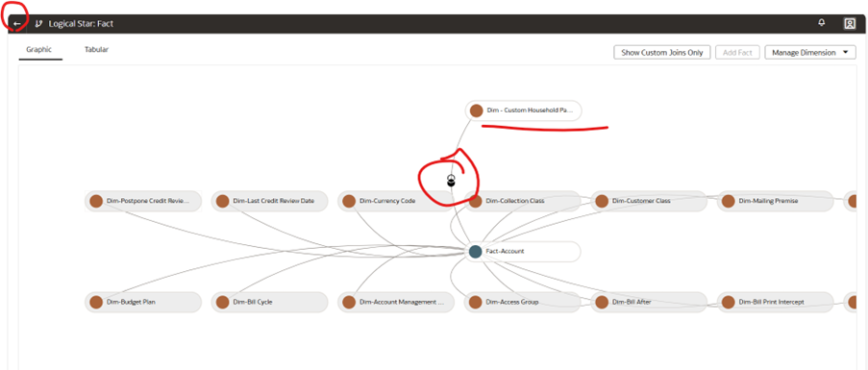Click the Dim-Budget Plan brown circle icon
Image resolution: width=868 pixels, height=370 pixels.
96,303
